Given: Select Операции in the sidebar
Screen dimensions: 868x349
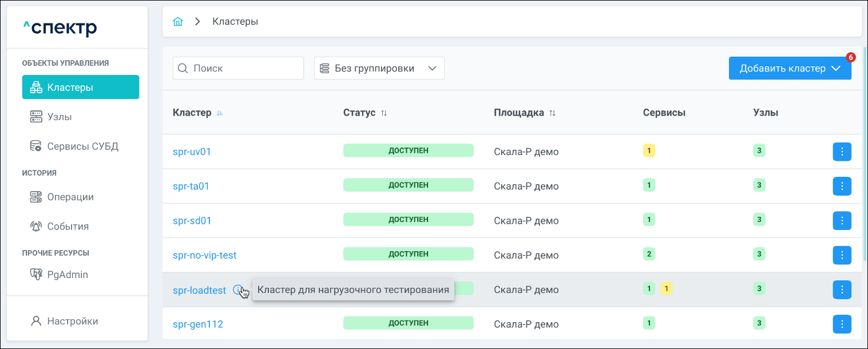Looking at the screenshot, I should [70, 197].
